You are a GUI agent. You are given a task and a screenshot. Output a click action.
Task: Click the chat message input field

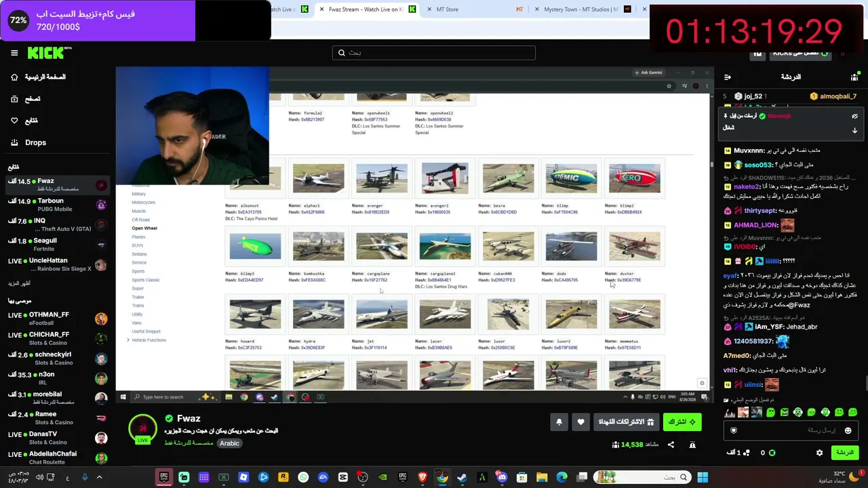click(x=790, y=430)
